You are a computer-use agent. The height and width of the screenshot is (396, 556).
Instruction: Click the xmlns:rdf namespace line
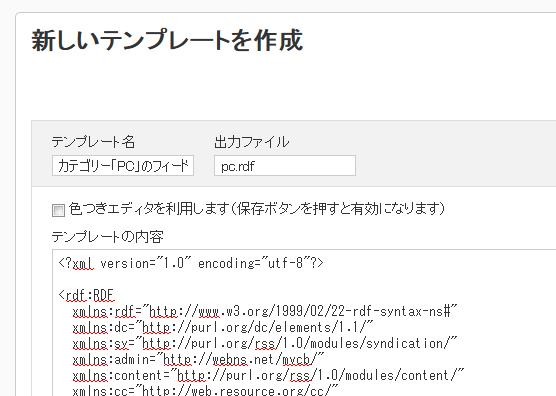pyautogui.click(x=265, y=311)
